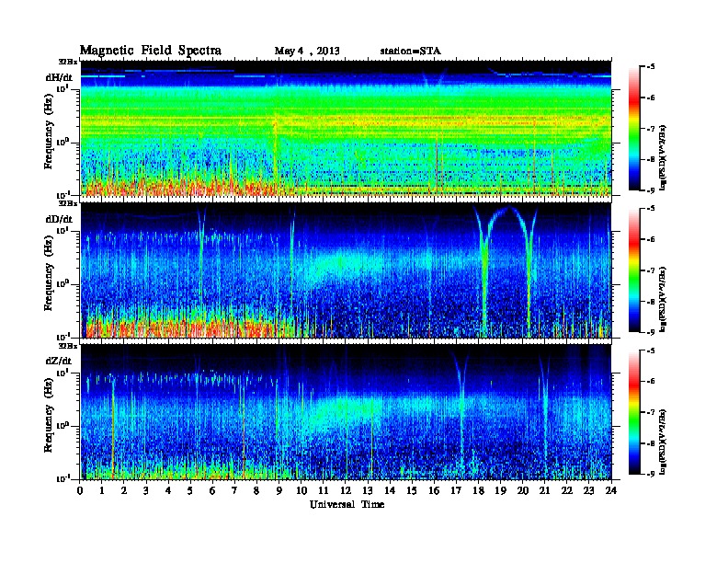Image resolution: width=728 pixels, height=563 pixels.
Task: Click the dH/dt spectrogram plot area
Action: 346,128
